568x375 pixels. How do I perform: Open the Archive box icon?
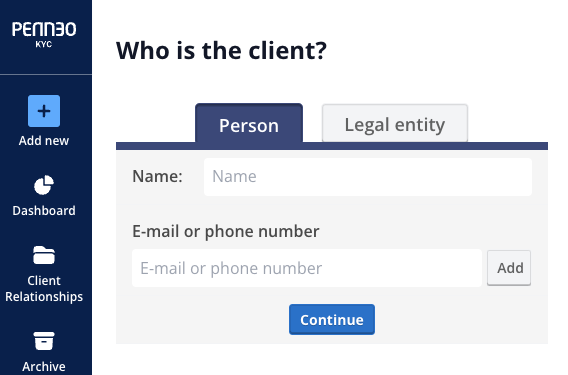tap(44, 341)
